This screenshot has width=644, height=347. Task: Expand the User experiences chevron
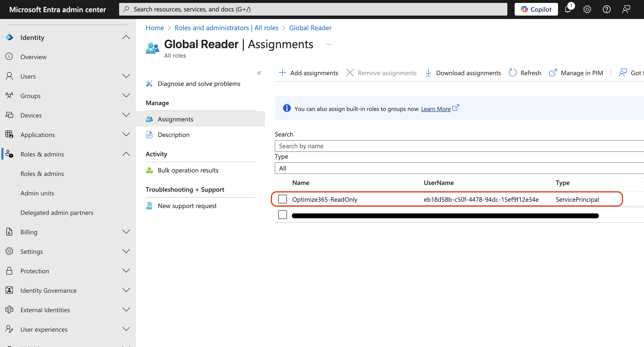126,329
